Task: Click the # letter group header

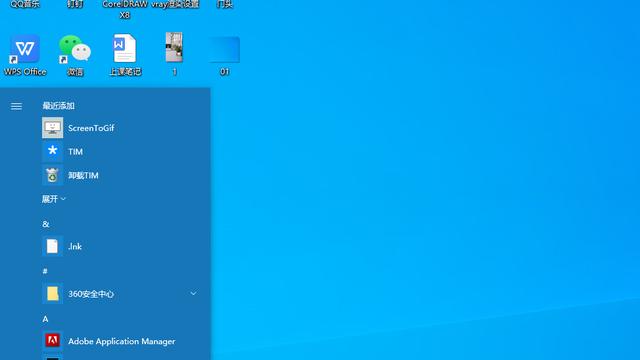Action: (45, 271)
